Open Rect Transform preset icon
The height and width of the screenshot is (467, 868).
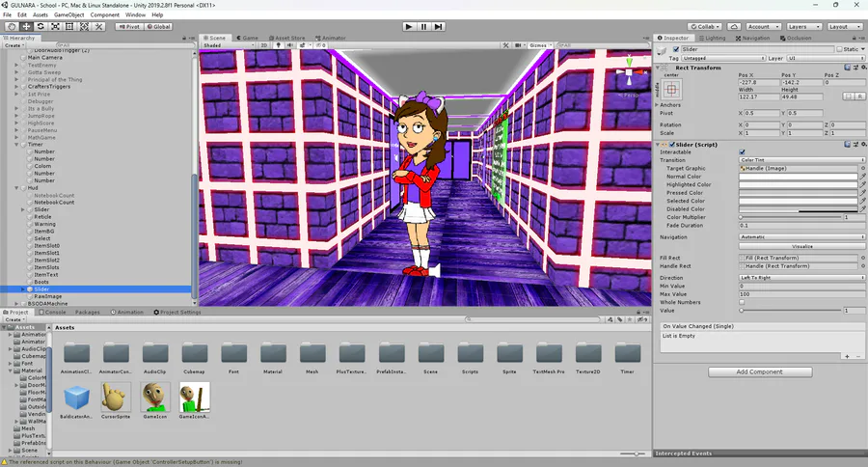(x=855, y=68)
